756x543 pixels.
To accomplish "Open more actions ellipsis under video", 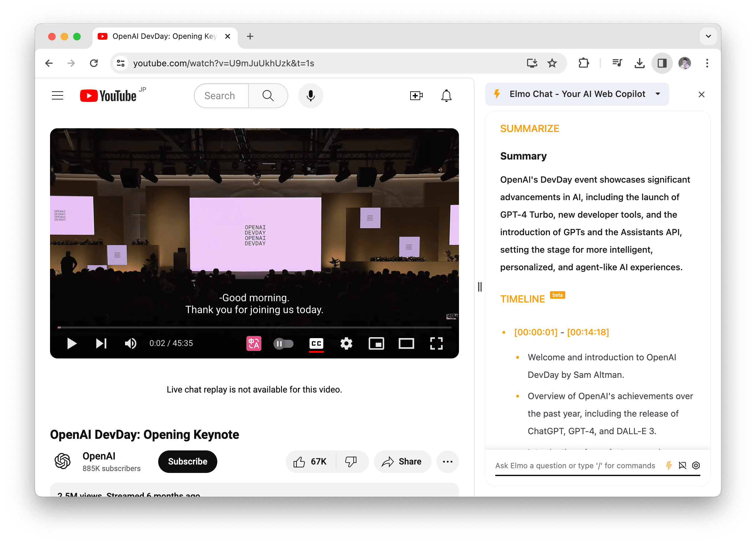I will [447, 461].
